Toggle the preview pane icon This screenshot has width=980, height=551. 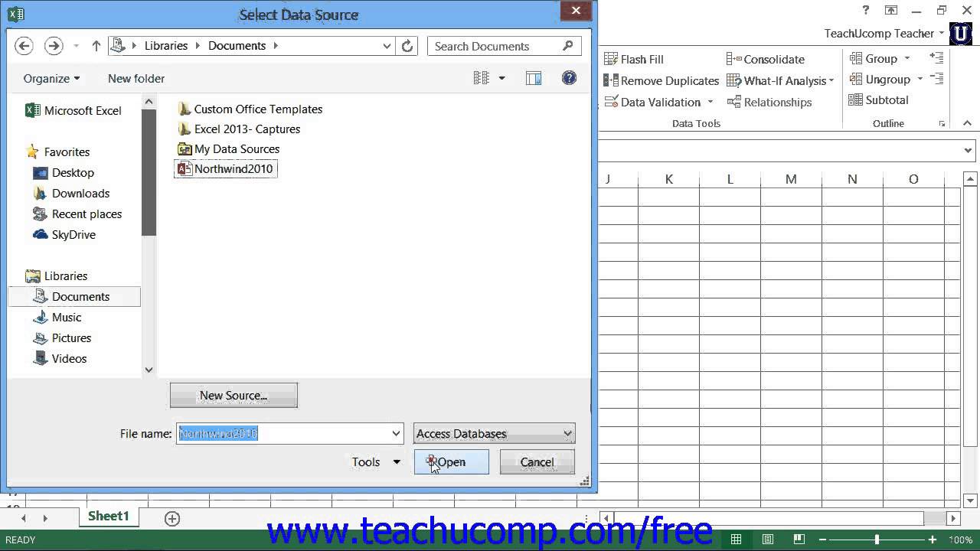pos(534,78)
